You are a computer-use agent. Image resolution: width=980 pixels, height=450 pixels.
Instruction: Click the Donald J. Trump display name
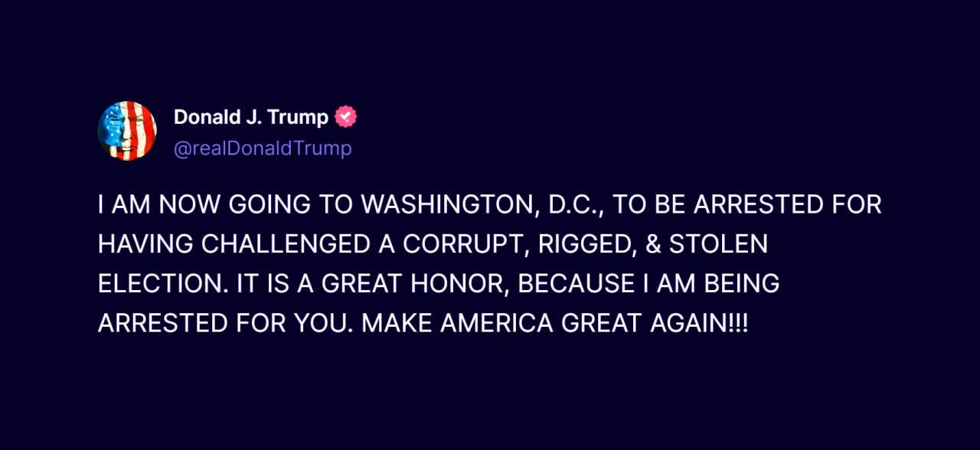(251, 117)
